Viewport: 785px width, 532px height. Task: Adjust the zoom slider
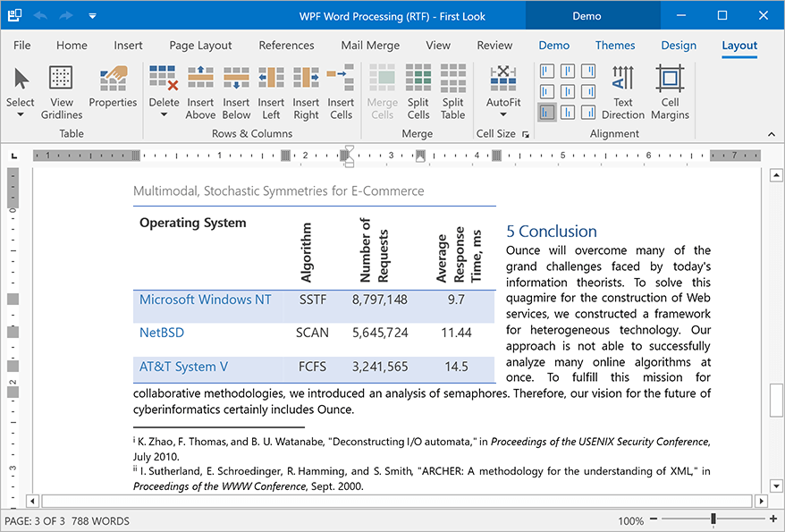click(713, 518)
